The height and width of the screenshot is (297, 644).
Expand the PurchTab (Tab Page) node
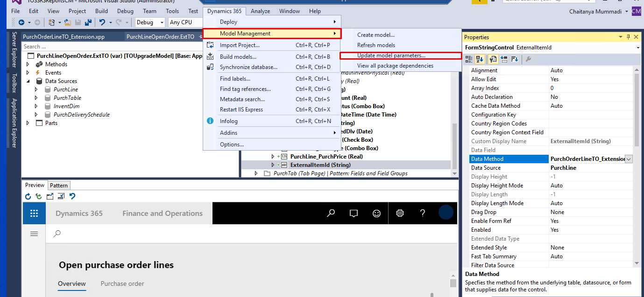click(x=256, y=173)
